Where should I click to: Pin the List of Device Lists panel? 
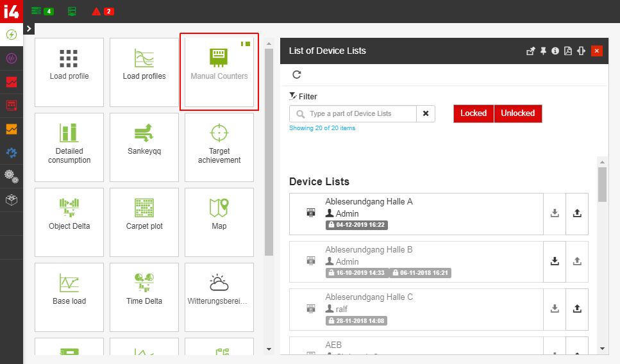pos(543,51)
